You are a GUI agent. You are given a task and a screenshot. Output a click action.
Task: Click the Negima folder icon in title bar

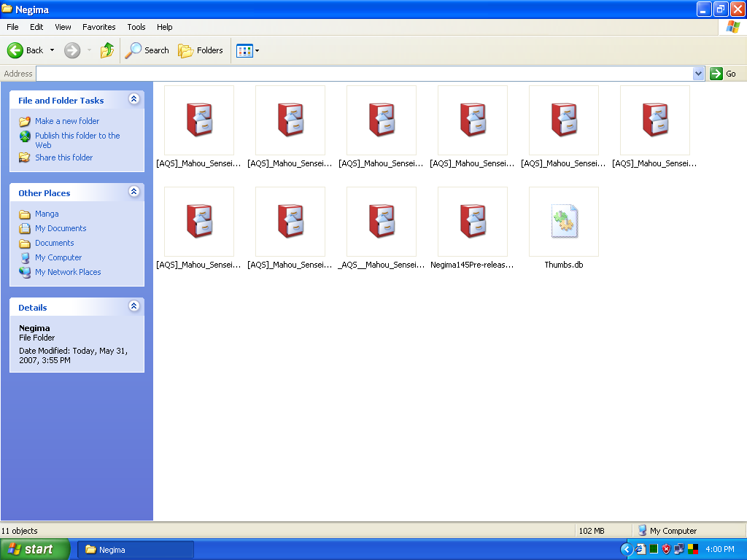[7, 9]
